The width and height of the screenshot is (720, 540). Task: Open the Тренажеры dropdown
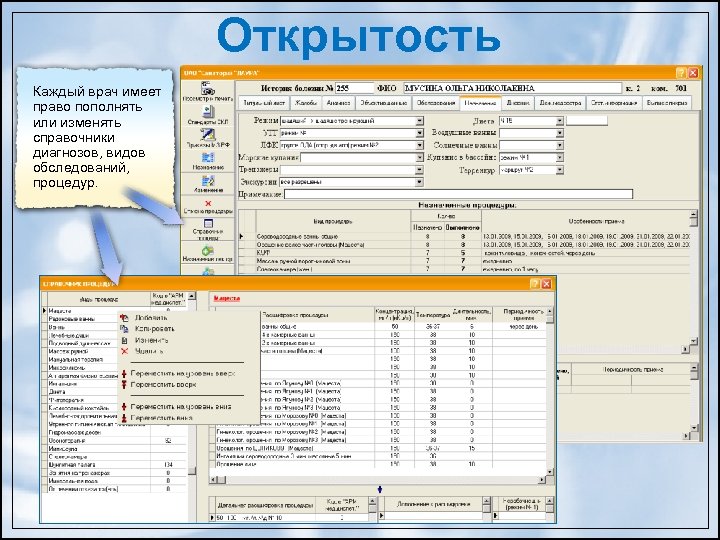[419, 170]
